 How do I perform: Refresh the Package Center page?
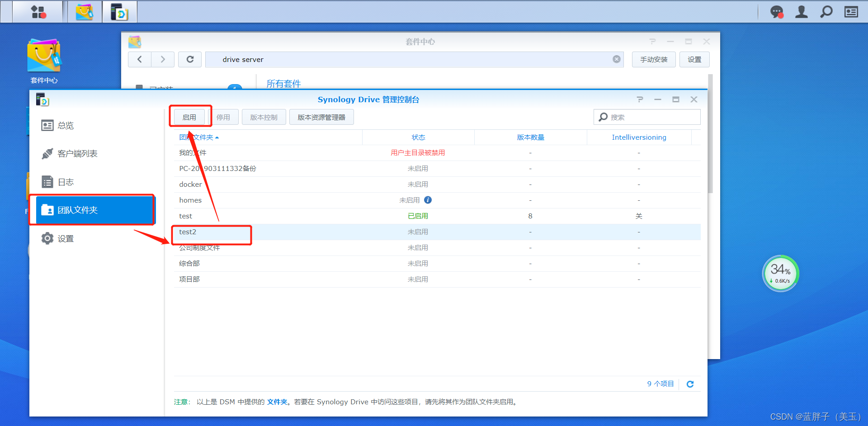tap(190, 59)
